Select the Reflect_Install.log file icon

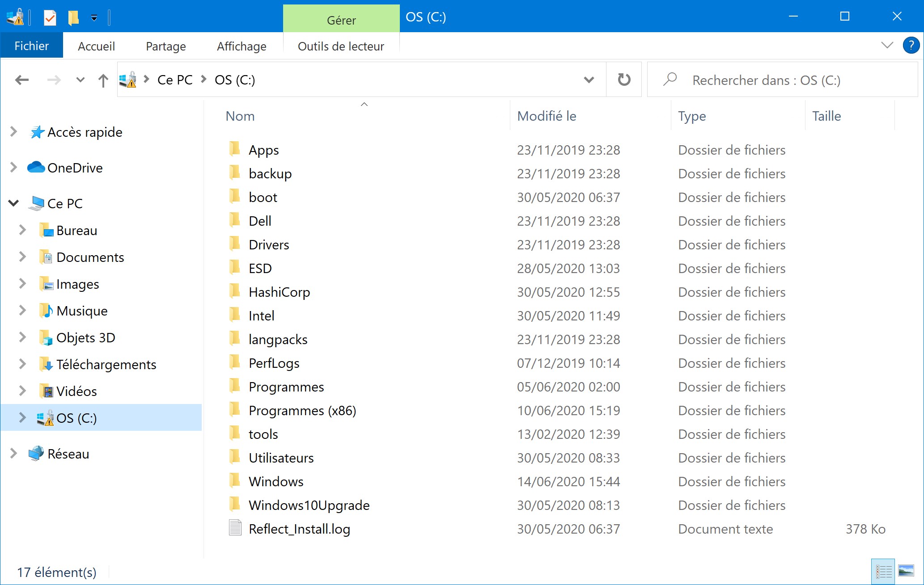235,528
